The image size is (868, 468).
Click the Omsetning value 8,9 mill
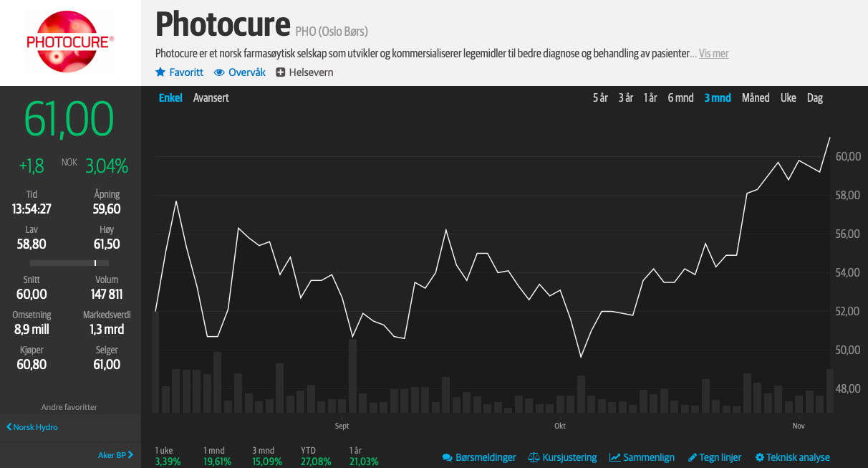pos(32,330)
